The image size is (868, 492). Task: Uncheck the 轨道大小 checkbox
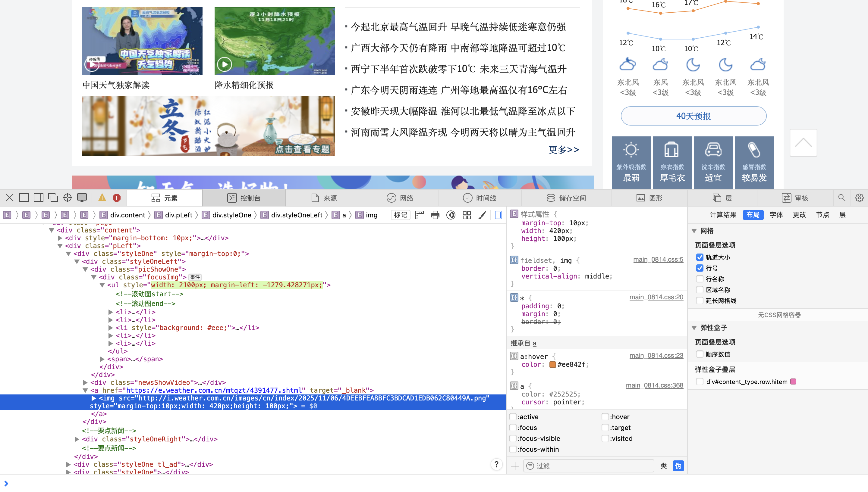pyautogui.click(x=700, y=257)
